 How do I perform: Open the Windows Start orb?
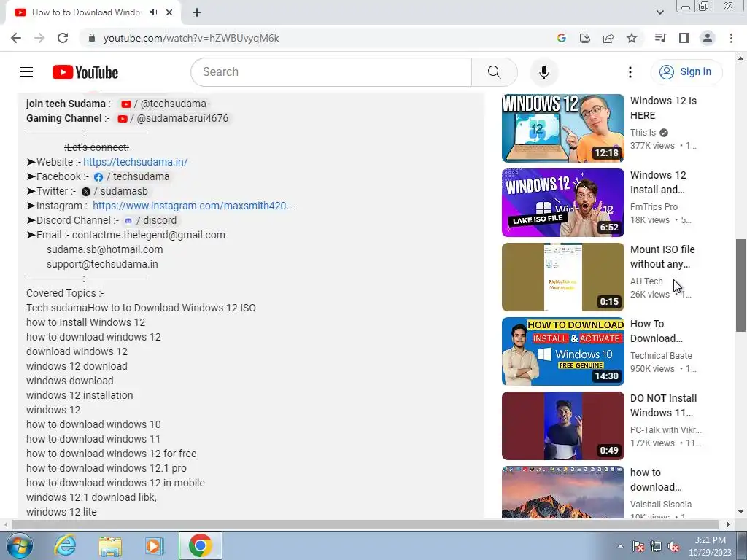point(19,545)
